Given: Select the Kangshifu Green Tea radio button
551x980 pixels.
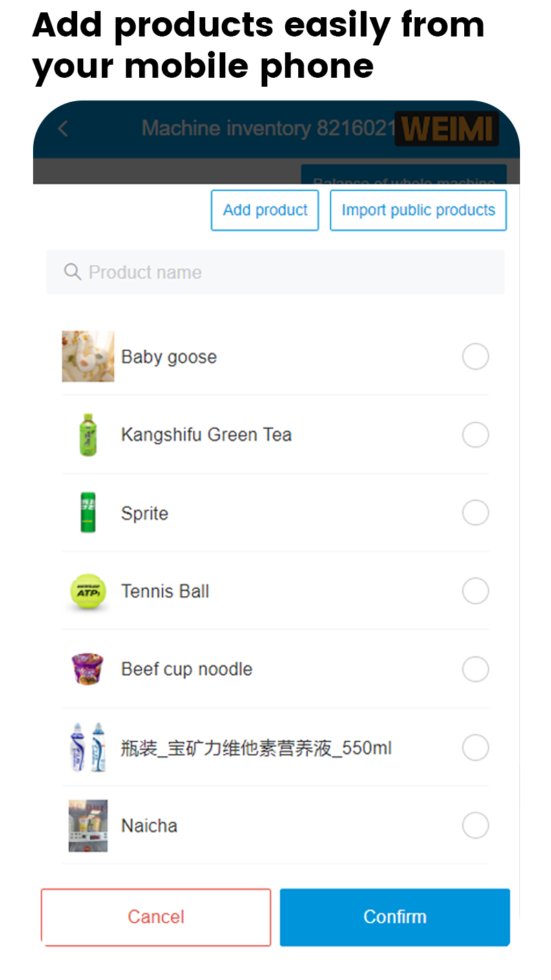Looking at the screenshot, I should (x=475, y=435).
